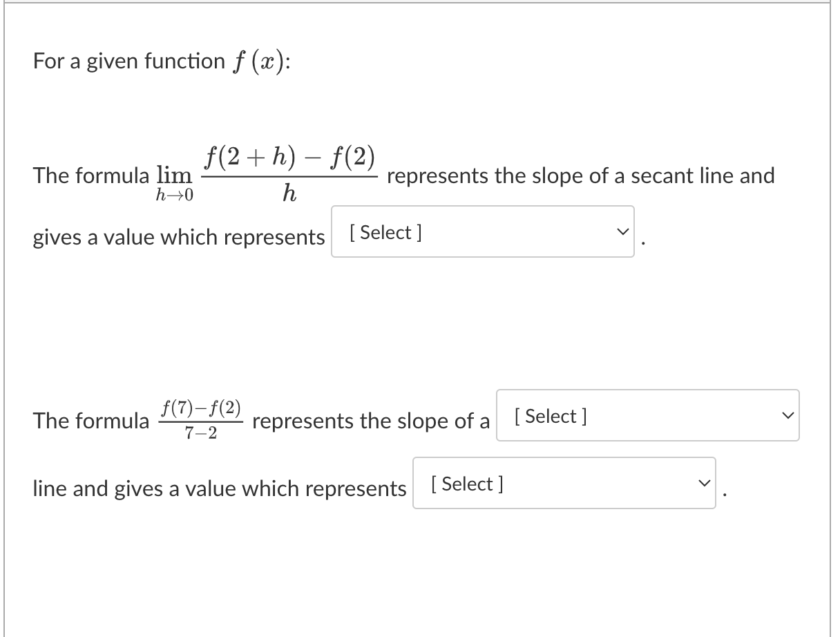Click the text 'gives a value which represents'
Image resolution: width=840 pixels, height=637 pixels.
[179, 237]
